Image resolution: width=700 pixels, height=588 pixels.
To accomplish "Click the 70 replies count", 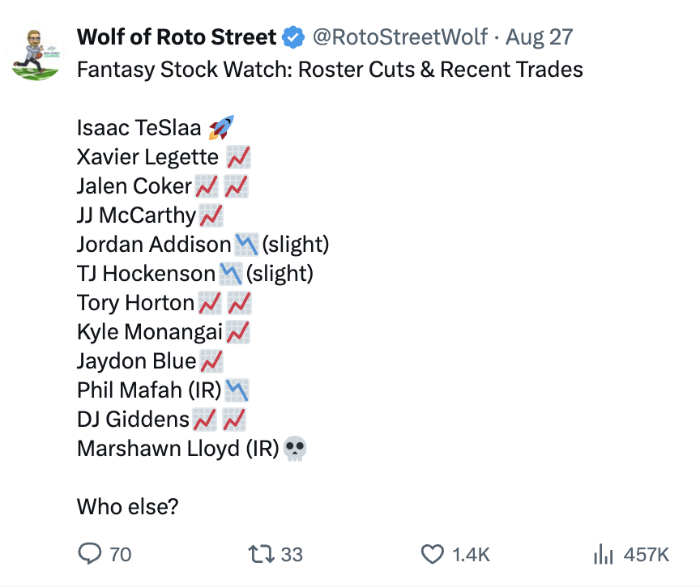I will point(121,555).
